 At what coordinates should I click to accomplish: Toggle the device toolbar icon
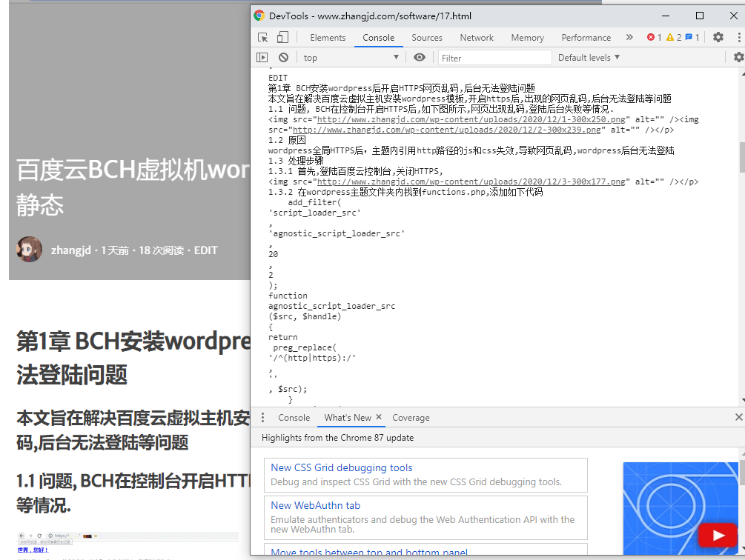click(282, 38)
